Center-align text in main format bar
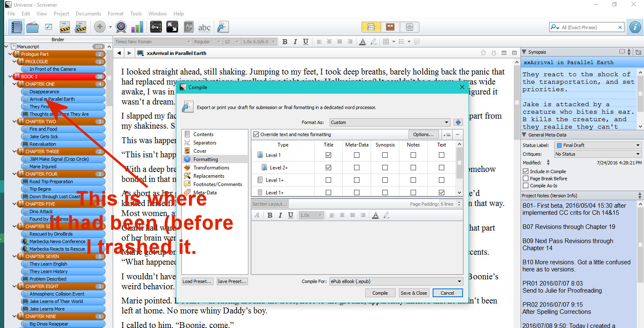This screenshot has height=328, width=644. 329,42
